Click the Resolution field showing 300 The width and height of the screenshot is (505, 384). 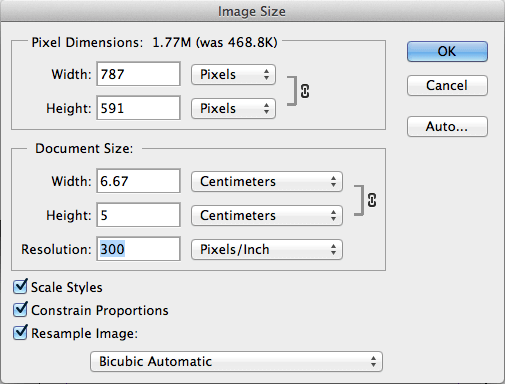(x=138, y=249)
